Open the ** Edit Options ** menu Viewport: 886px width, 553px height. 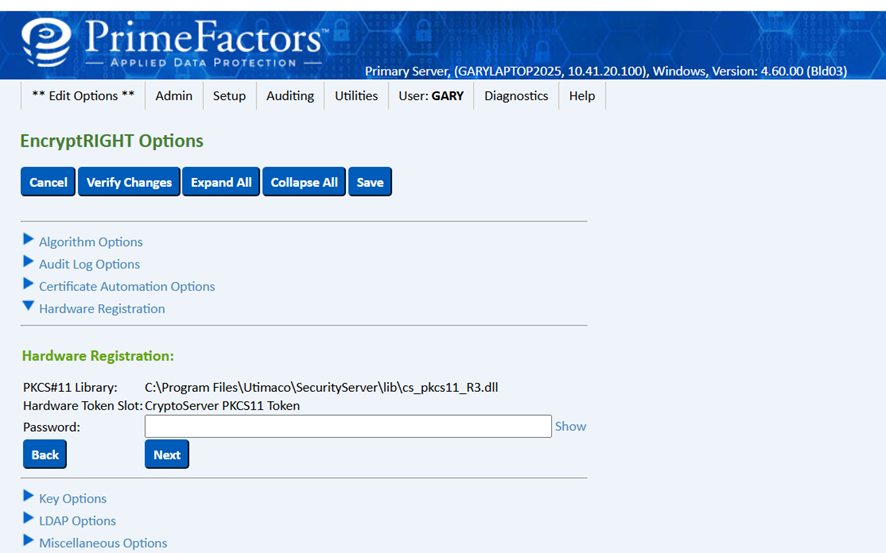tap(83, 96)
